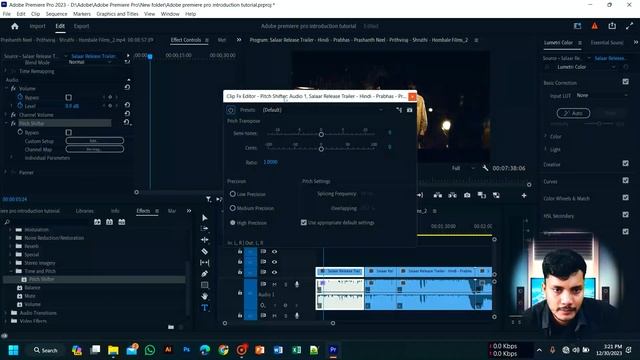Select the Hand tool

(x=205, y=296)
